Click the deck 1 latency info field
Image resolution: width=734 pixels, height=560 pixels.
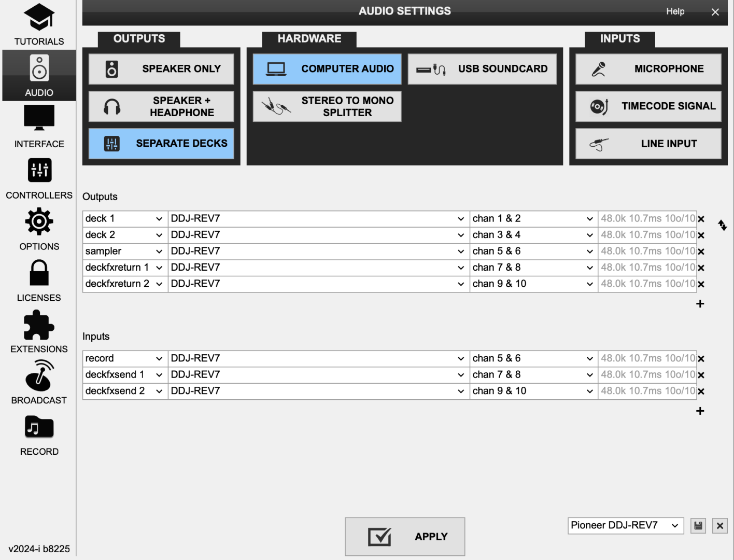click(647, 219)
